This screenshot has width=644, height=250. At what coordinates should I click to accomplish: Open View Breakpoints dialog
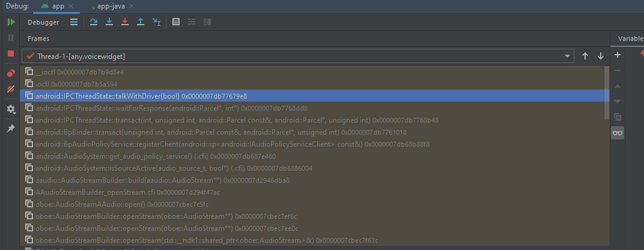(x=11, y=73)
